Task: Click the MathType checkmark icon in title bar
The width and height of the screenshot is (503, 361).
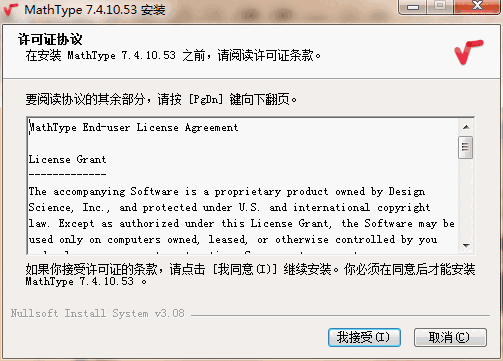Action: pos(10,10)
